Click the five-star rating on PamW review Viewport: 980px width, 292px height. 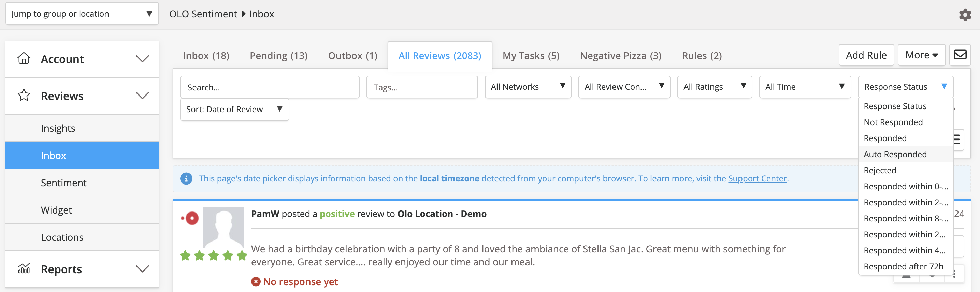(213, 255)
